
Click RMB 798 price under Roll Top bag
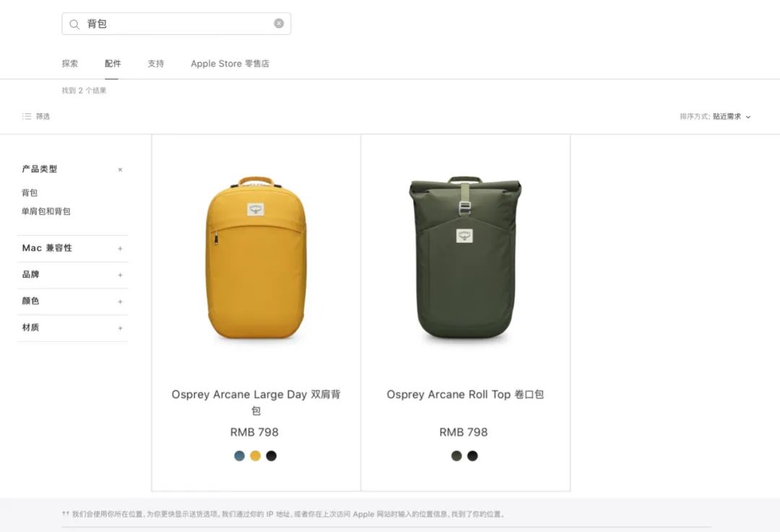[x=463, y=432]
